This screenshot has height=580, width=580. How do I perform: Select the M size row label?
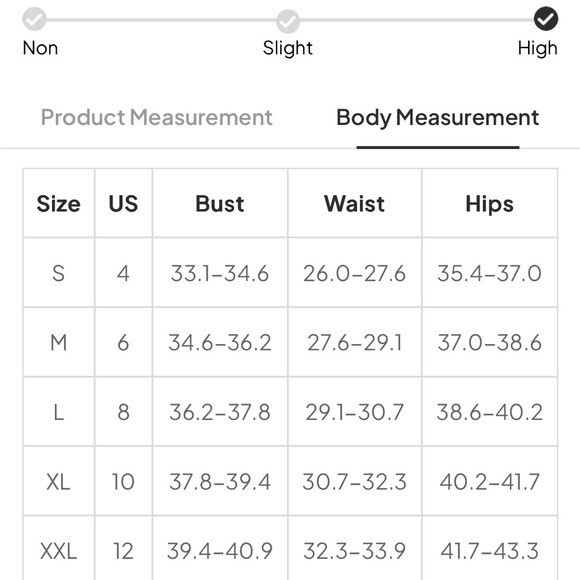click(58, 343)
